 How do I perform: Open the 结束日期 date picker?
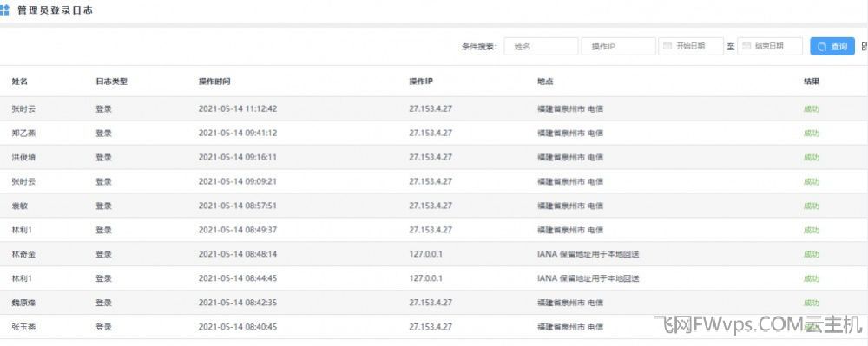[x=769, y=47]
